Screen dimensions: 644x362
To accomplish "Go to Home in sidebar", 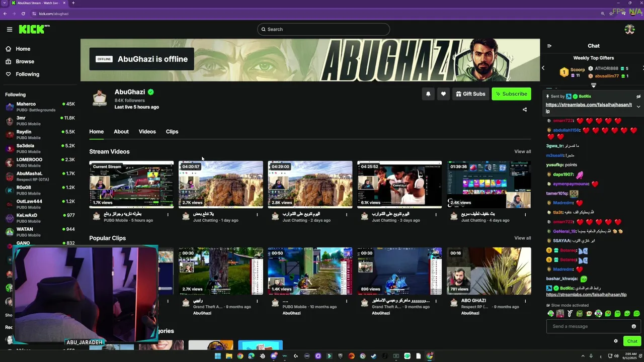I will pyautogui.click(x=18, y=49).
